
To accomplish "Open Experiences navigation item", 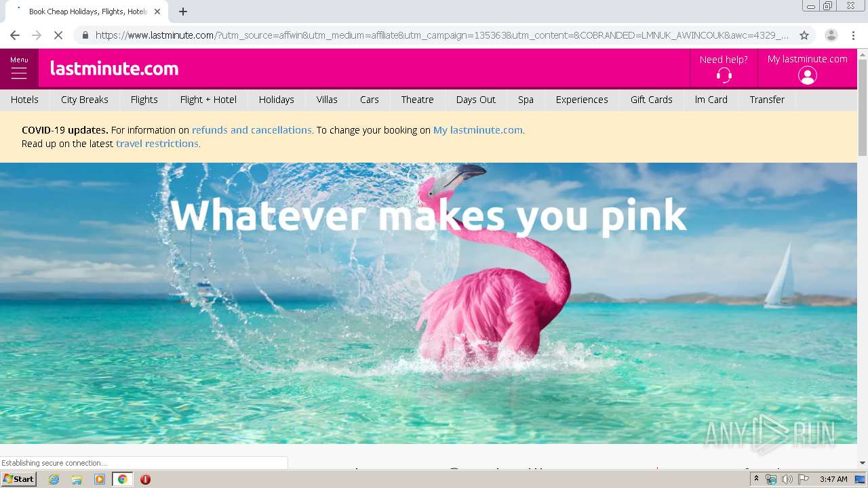I will (582, 100).
